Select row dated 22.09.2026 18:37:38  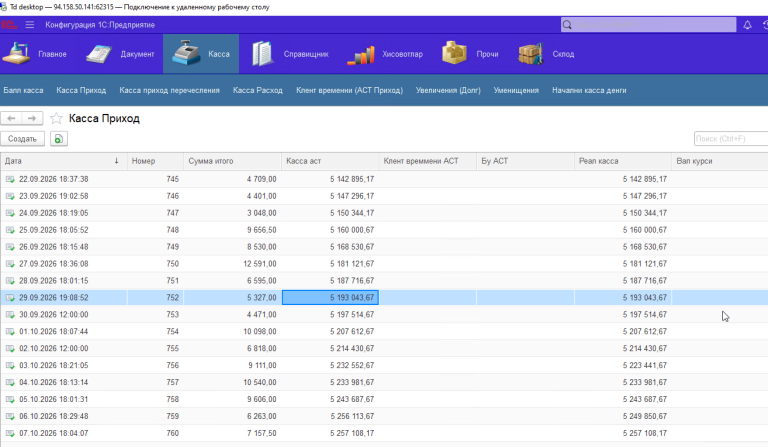(x=384, y=179)
